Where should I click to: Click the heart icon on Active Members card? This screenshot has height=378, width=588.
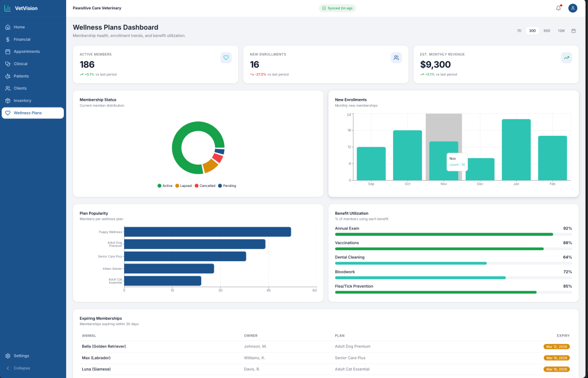coord(226,58)
